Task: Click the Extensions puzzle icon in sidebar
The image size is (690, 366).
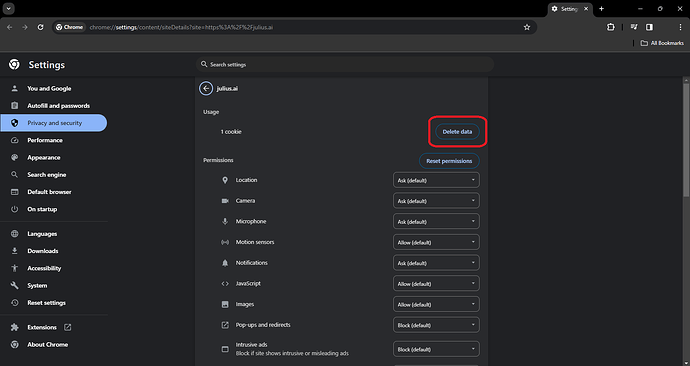Action: 15,327
